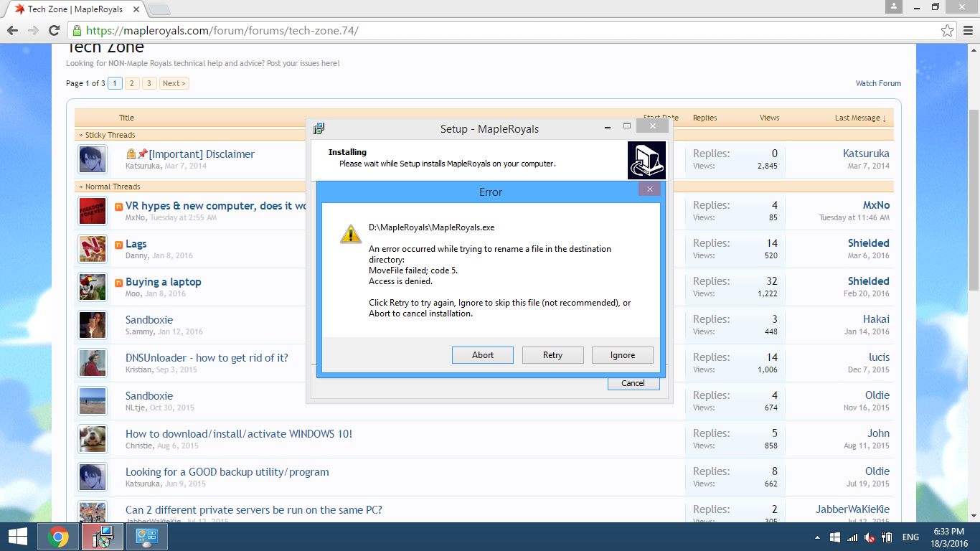The width and height of the screenshot is (980, 551).
Task: Go to page 2 of Tech Zone
Action: point(132,83)
